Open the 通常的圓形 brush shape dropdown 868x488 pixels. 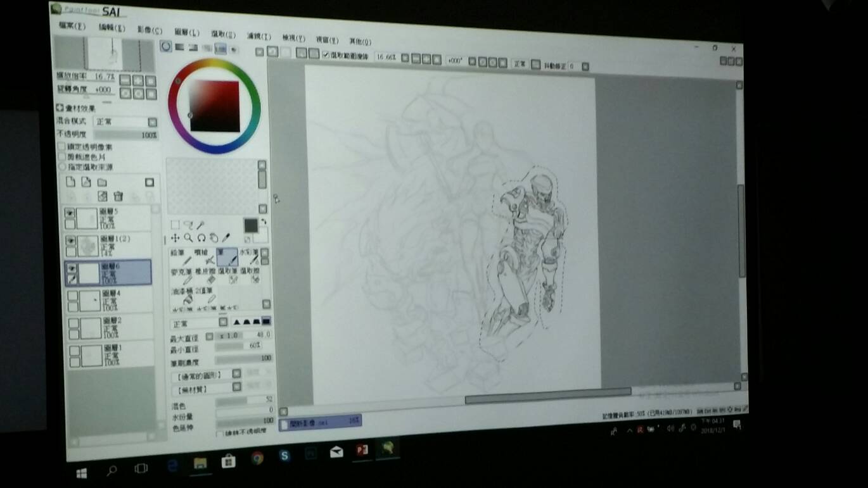pos(236,373)
